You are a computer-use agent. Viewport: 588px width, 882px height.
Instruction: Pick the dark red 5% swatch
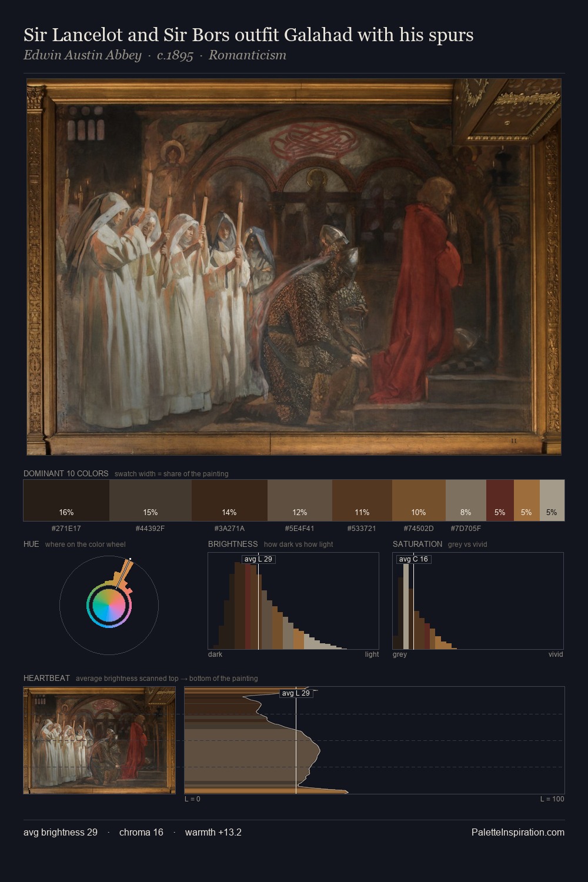[500, 500]
